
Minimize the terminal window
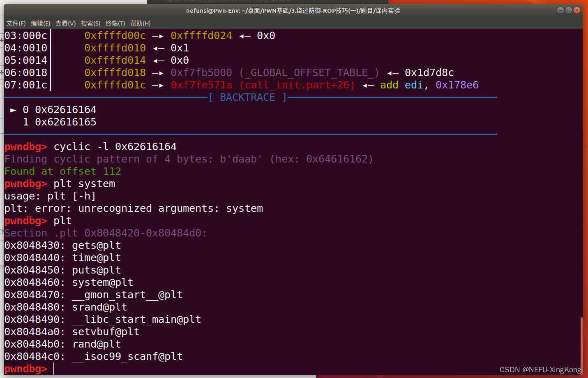point(560,10)
